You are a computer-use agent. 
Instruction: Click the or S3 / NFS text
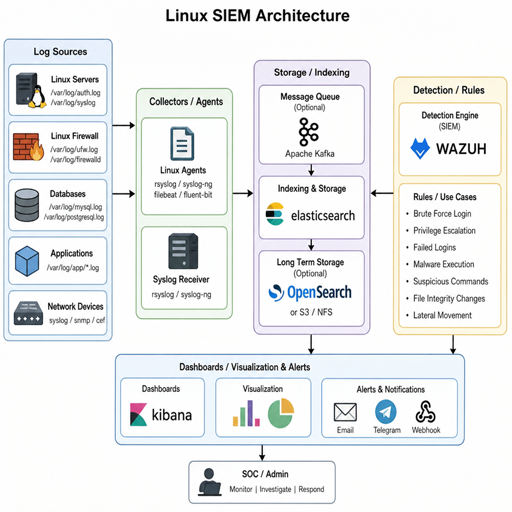[x=311, y=312]
